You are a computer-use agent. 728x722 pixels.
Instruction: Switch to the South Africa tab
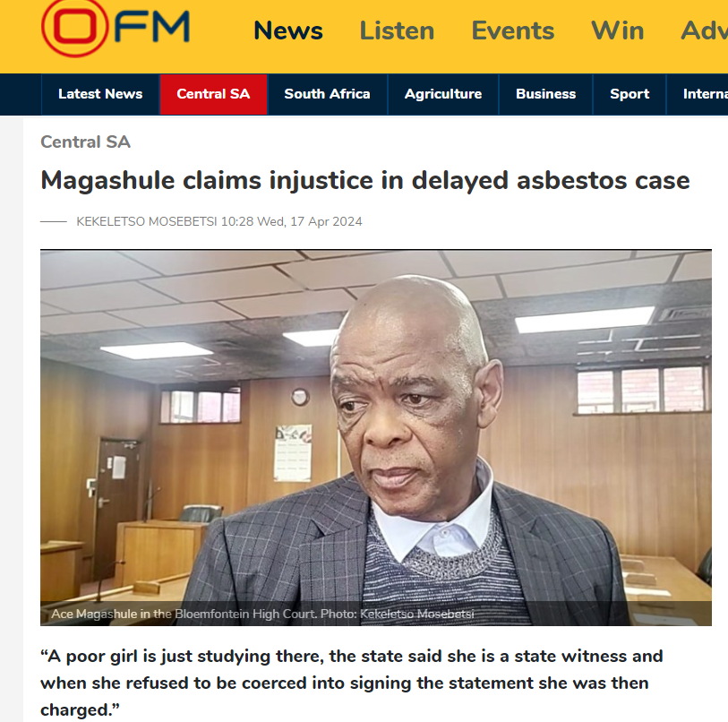pyautogui.click(x=328, y=94)
